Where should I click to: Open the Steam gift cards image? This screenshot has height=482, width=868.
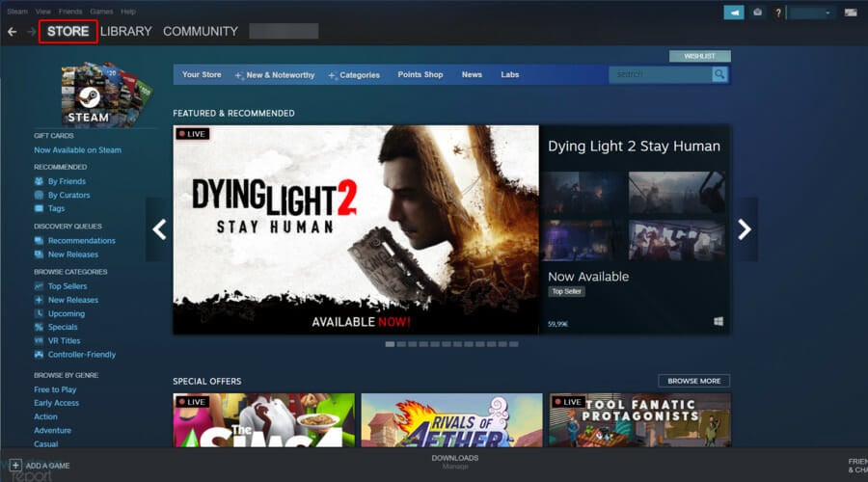coord(105,94)
